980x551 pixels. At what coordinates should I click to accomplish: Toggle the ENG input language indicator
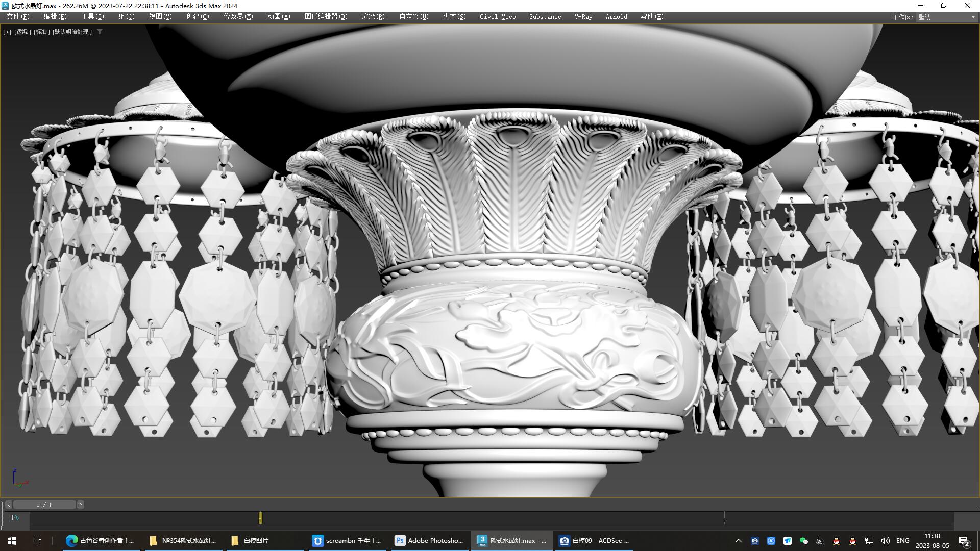(x=903, y=540)
